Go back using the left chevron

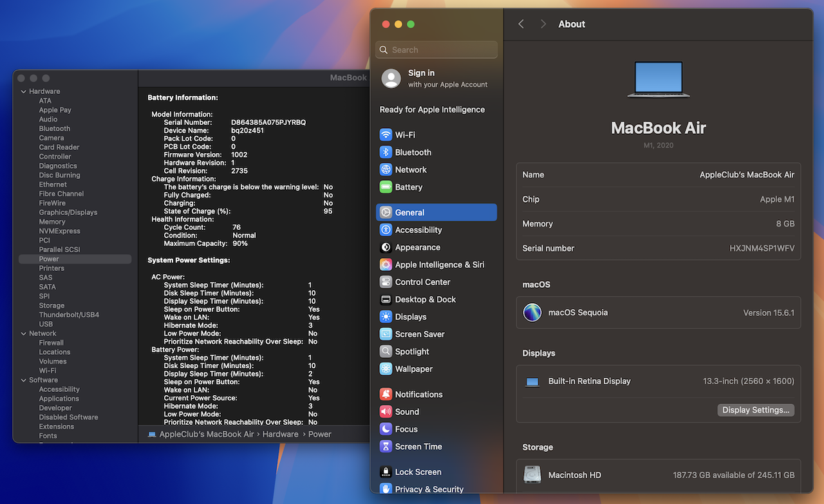(521, 24)
